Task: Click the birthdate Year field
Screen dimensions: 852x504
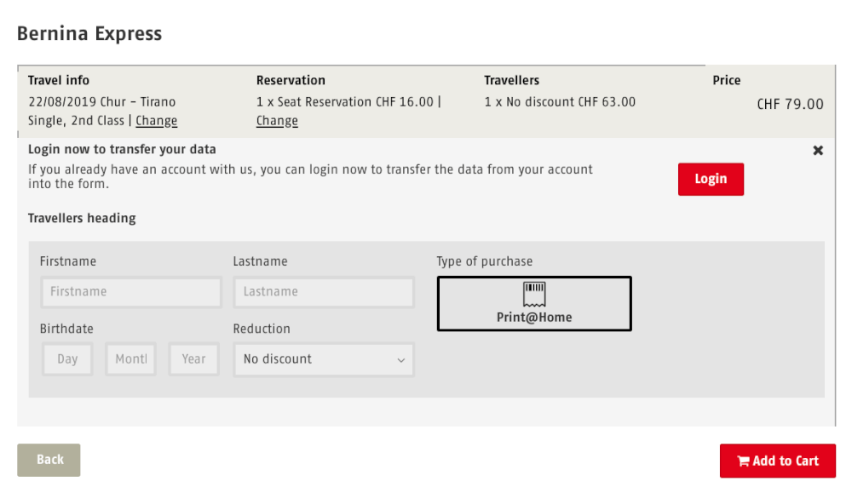Action: coord(193,359)
